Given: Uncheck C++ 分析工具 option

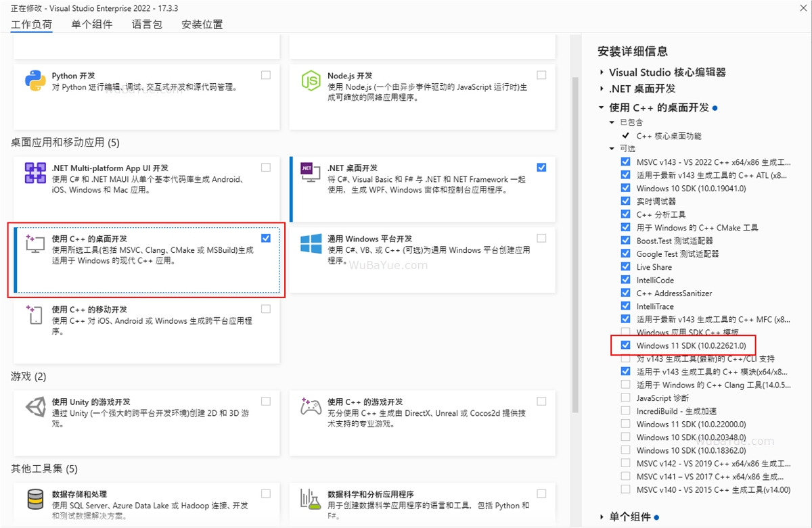Looking at the screenshot, I should coord(625,214).
